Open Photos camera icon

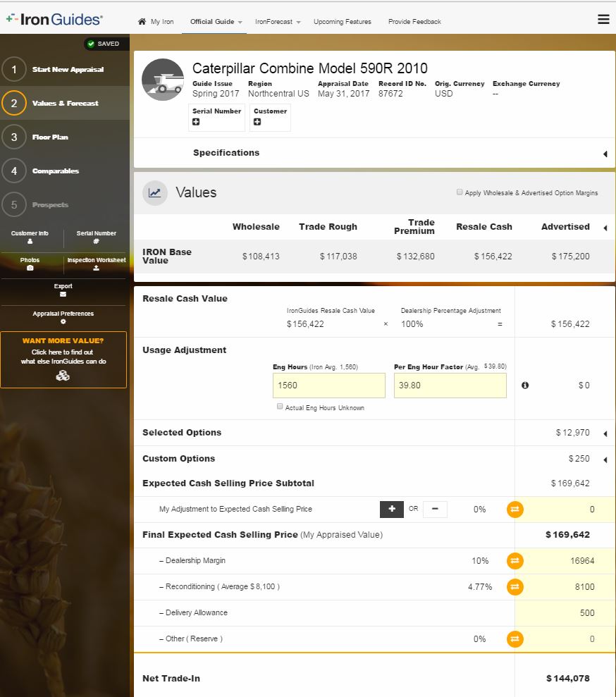pyautogui.click(x=30, y=268)
